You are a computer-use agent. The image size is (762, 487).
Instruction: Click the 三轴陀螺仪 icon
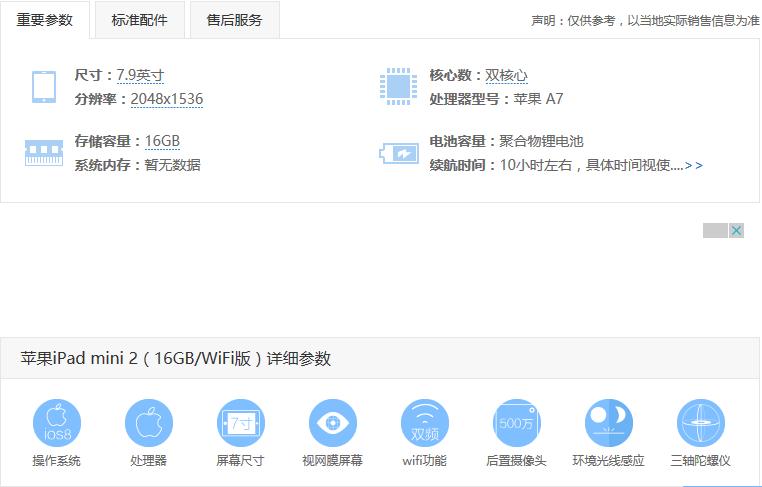click(x=700, y=423)
